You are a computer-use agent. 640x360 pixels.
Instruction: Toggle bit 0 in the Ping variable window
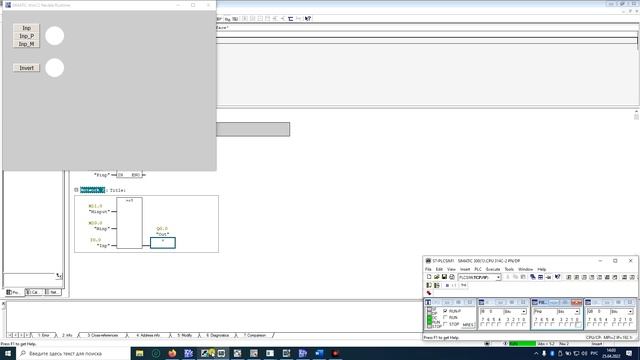pyautogui.click(x=578, y=325)
